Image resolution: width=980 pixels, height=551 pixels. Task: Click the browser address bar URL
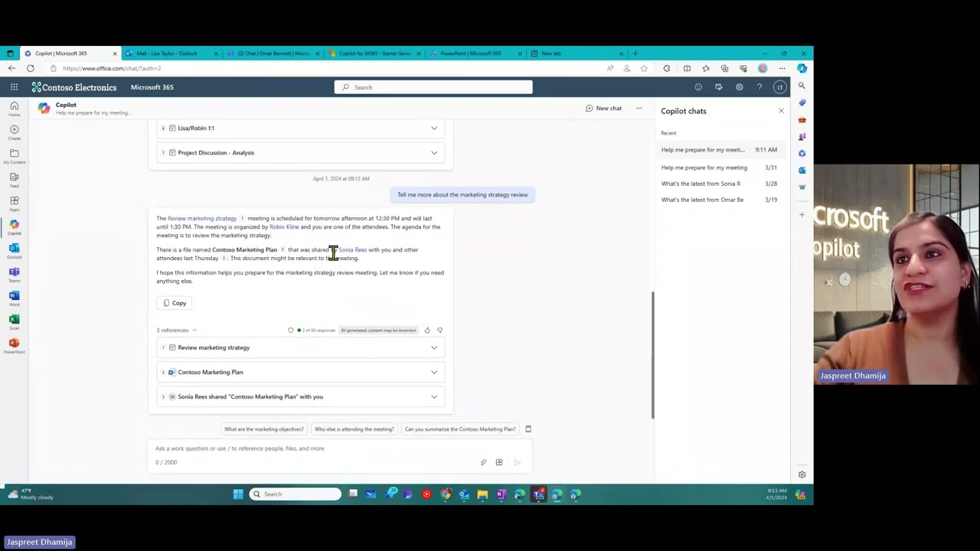(x=112, y=68)
